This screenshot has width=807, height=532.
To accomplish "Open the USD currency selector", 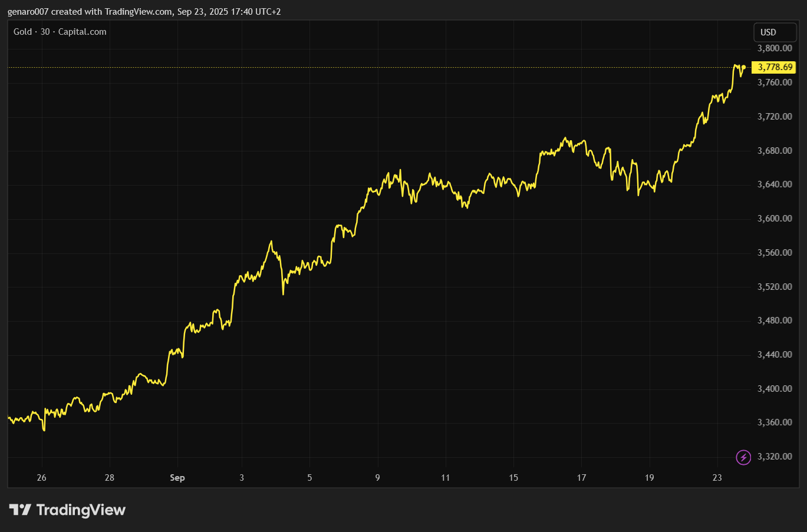I will pyautogui.click(x=774, y=32).
